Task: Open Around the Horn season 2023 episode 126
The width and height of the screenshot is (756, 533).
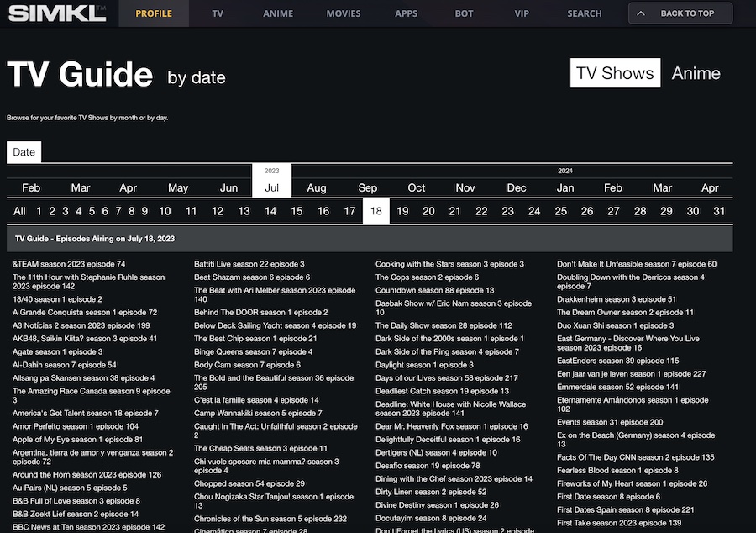Action: coord(87,475)
